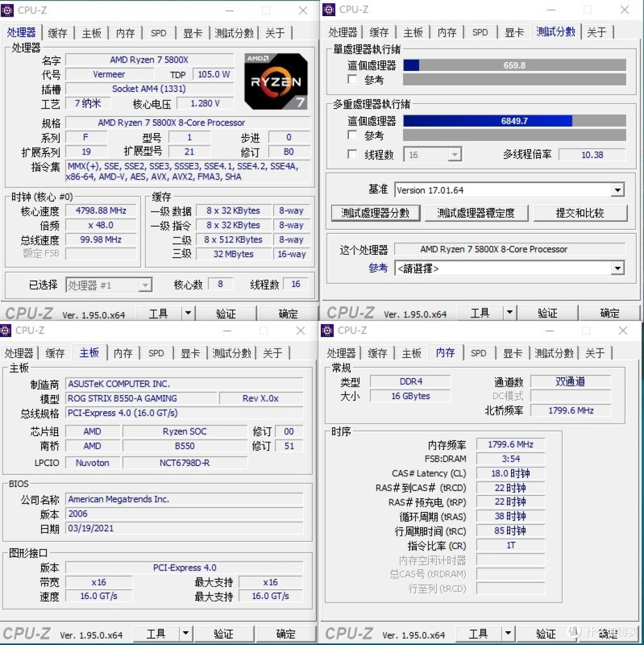Click the 核心速度 4798.88 MHz field

coord(101,210)
